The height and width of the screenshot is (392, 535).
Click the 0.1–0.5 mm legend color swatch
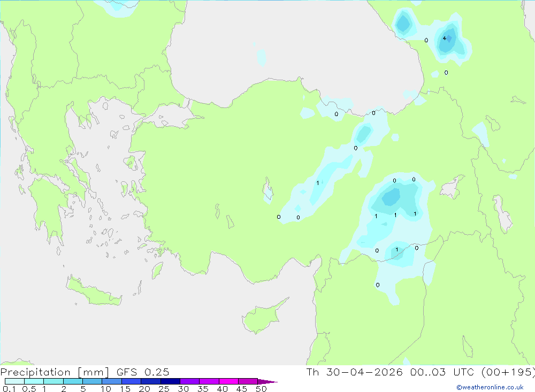tap(14, 381)
